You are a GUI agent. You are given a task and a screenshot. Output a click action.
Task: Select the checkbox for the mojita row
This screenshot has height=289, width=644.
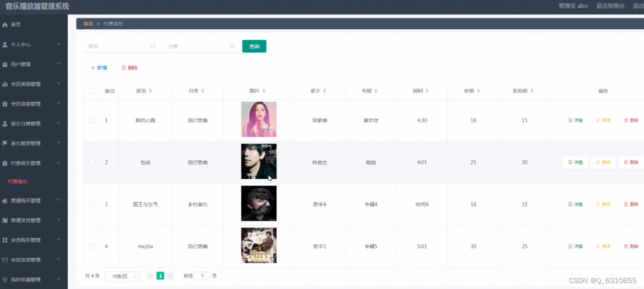92,246
